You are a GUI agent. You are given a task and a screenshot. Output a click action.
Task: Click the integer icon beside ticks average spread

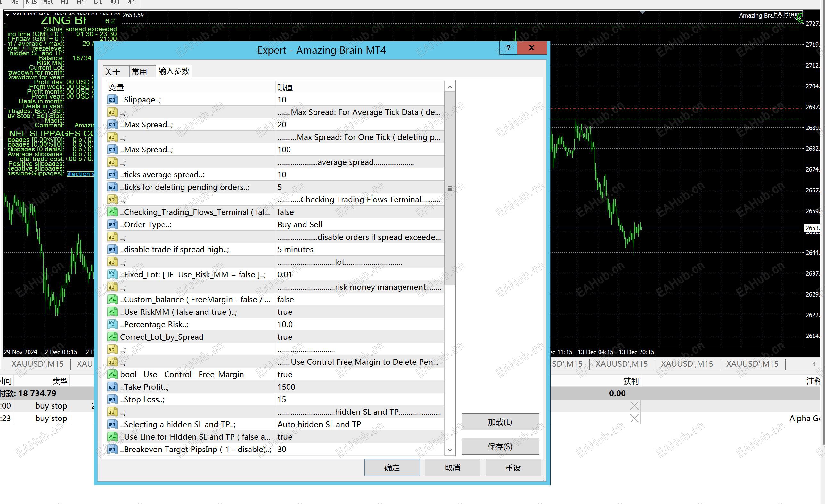tap(112, 175)
